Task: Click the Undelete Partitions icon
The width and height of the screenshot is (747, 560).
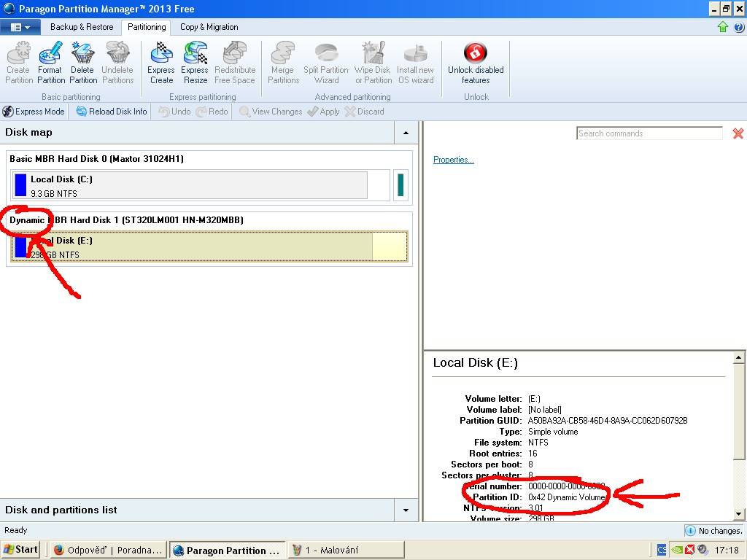Action: coord(117,63)
